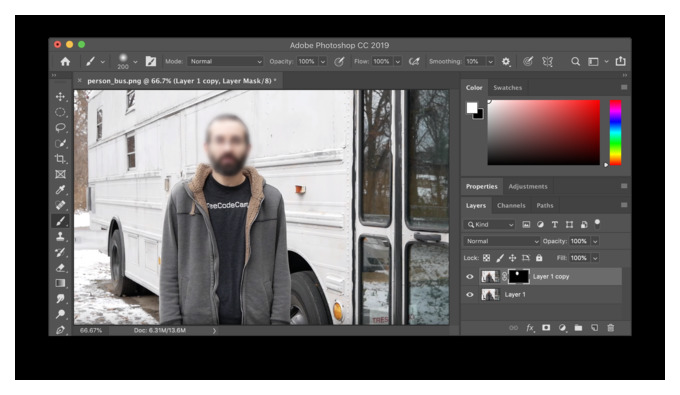
Task: Switch to the Paths tab
Action: click(545, 206)
